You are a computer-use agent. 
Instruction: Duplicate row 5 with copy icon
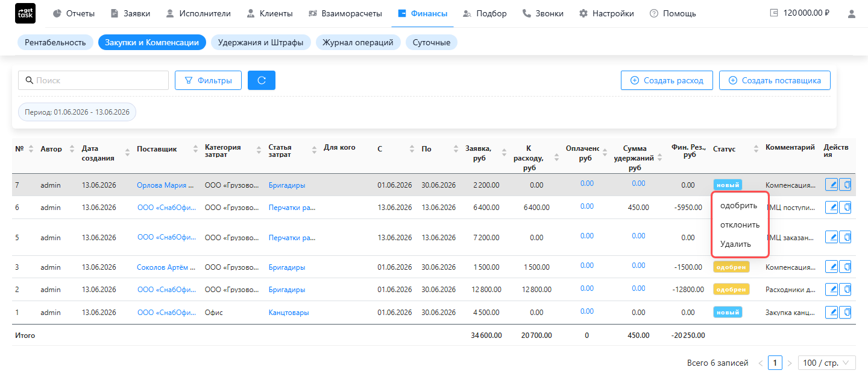click(x=845, y=237)
